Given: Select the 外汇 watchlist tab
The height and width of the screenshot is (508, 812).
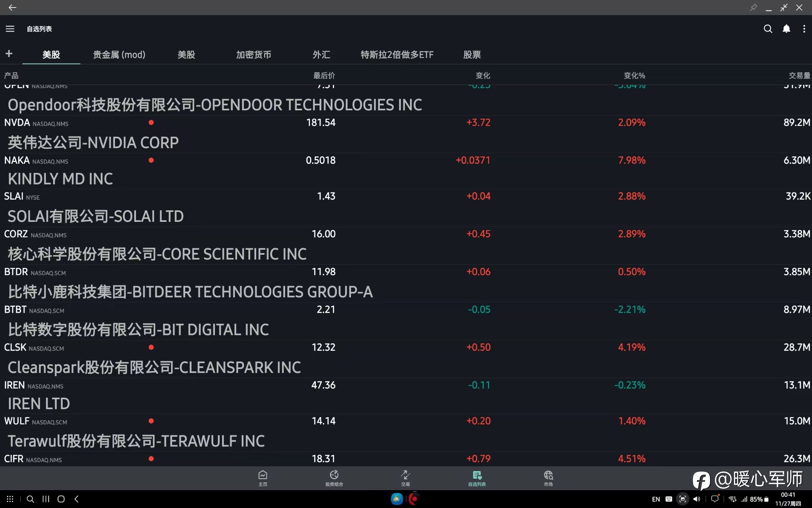Looking at the screenshot, I should point(321,55).
